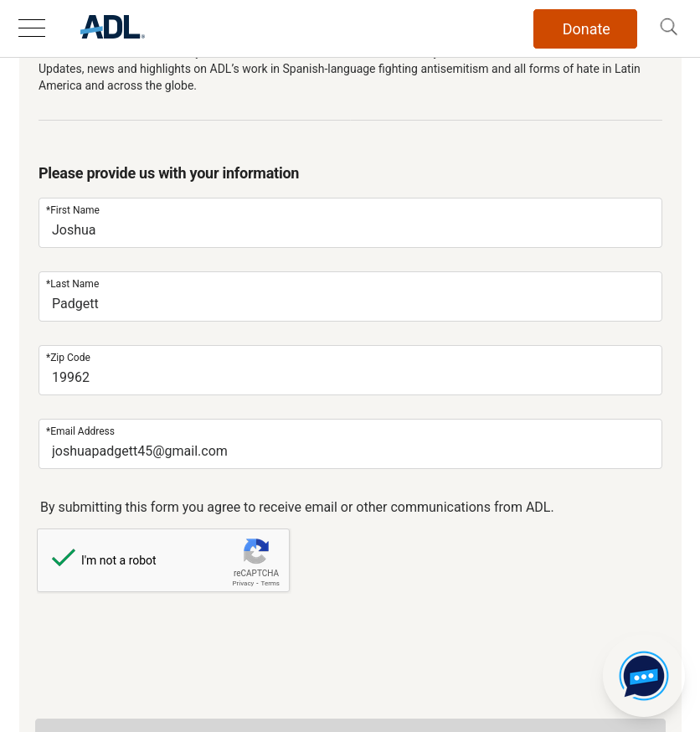The height and width of the screenshot is (732, 700).
Task: Click the reCAPTCHA logo
Action: click(256, 551)
